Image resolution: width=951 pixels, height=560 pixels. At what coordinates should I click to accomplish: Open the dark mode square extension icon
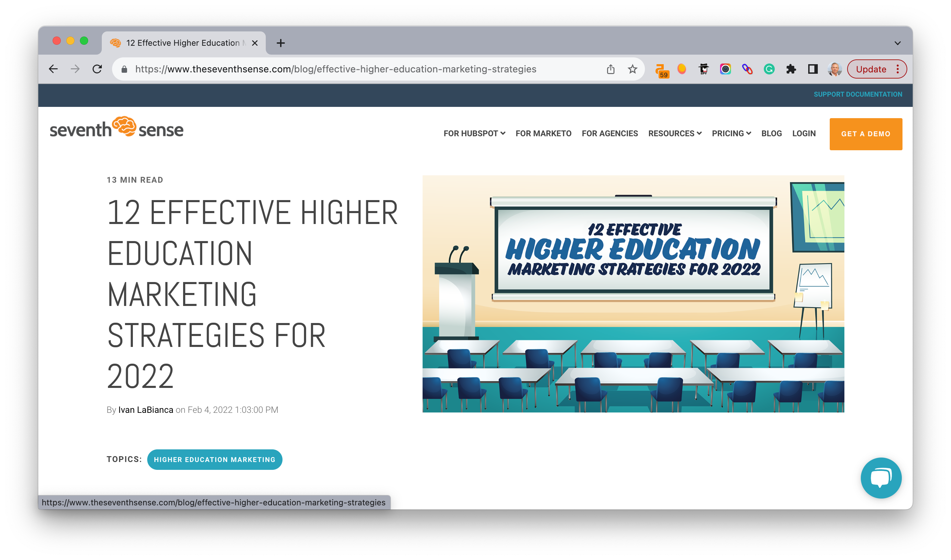(x=813, y=69)
